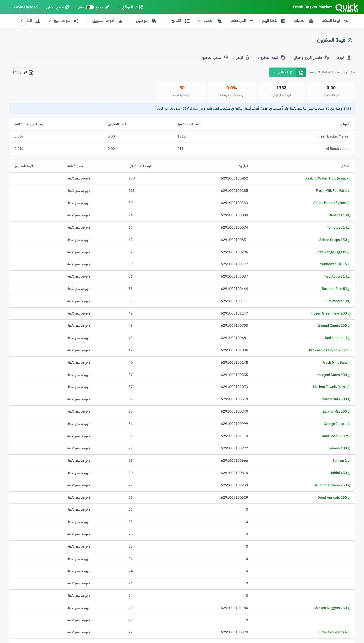Open Fresh Milk Full Fat 1 L product

pos(332,191)
